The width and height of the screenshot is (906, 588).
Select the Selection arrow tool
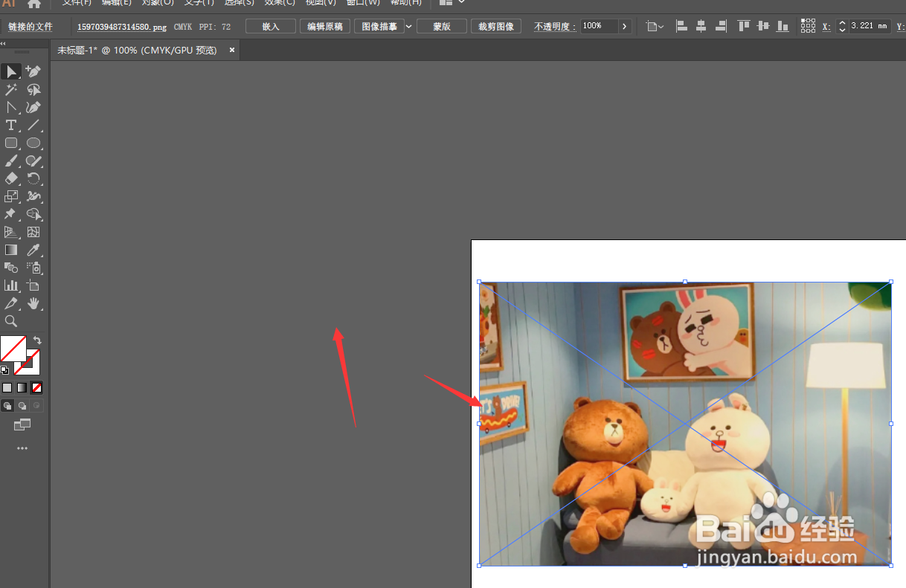coord(11,71)
